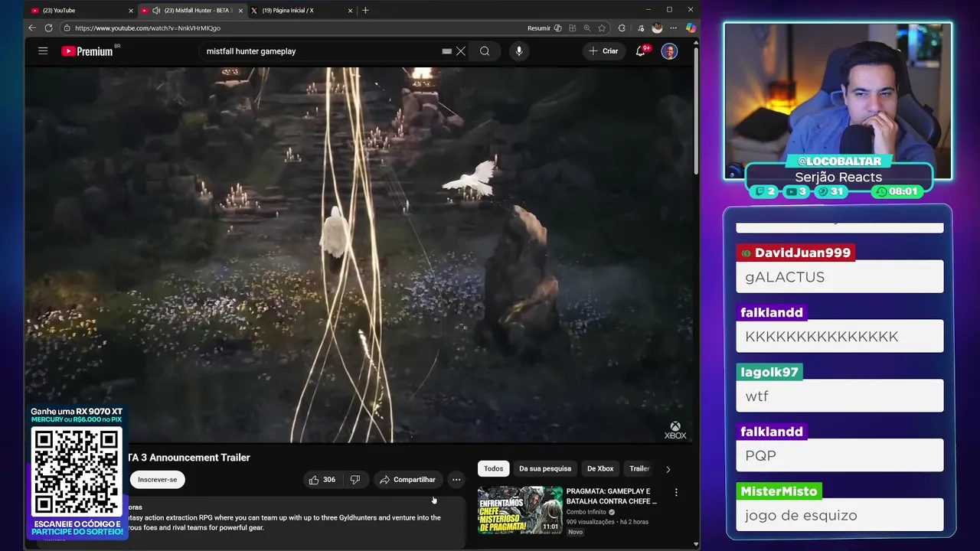Viewport: 980px width, 551px height.
Task: Open the browser profile avatar
Action: (x=657, y=28)
